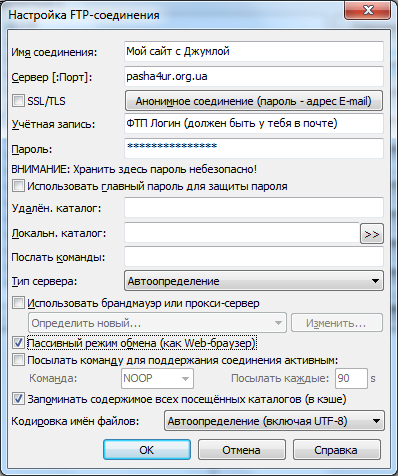Enable 'Использовать брандмауэр или прокси-сервер' checkbox

click(x=18, y=303)
